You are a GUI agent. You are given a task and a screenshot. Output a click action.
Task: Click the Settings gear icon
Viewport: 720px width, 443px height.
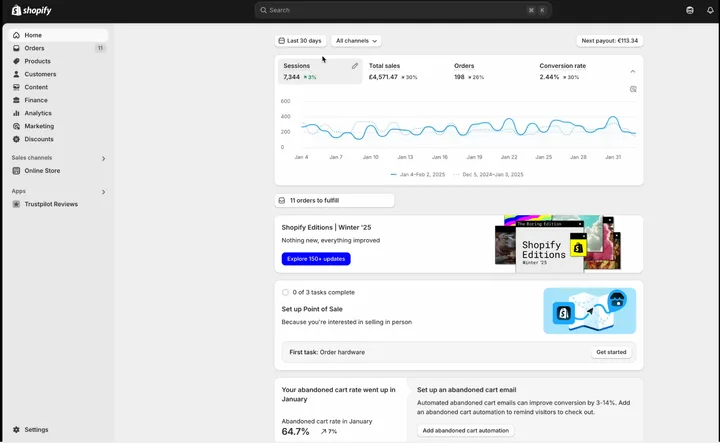click(17, 430)
